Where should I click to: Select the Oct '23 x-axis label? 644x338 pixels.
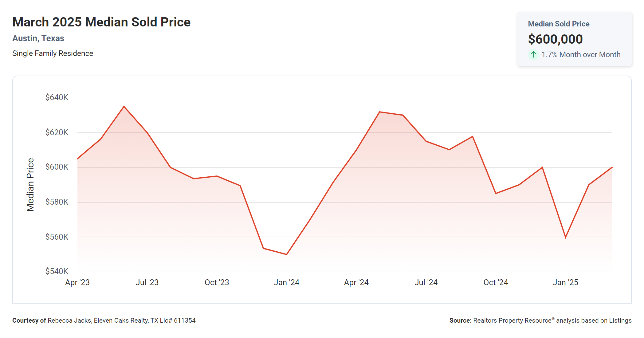click(217, 282)
